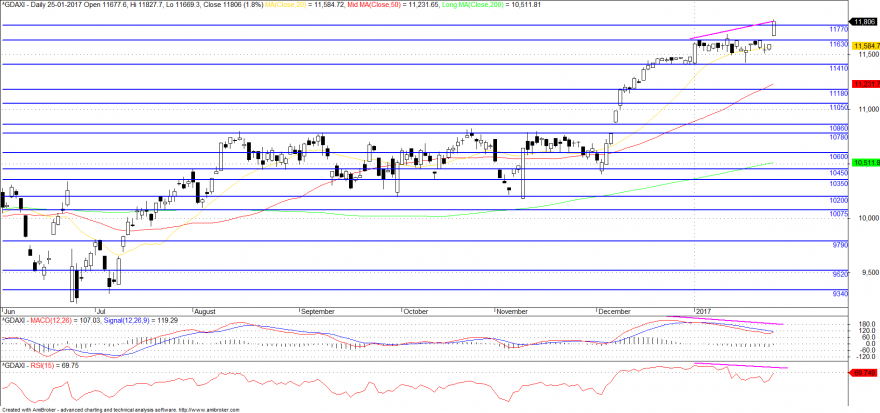Click the magenta trendline above price highs
This screenshot has height=413, width=880.
(x=733, y=30)
